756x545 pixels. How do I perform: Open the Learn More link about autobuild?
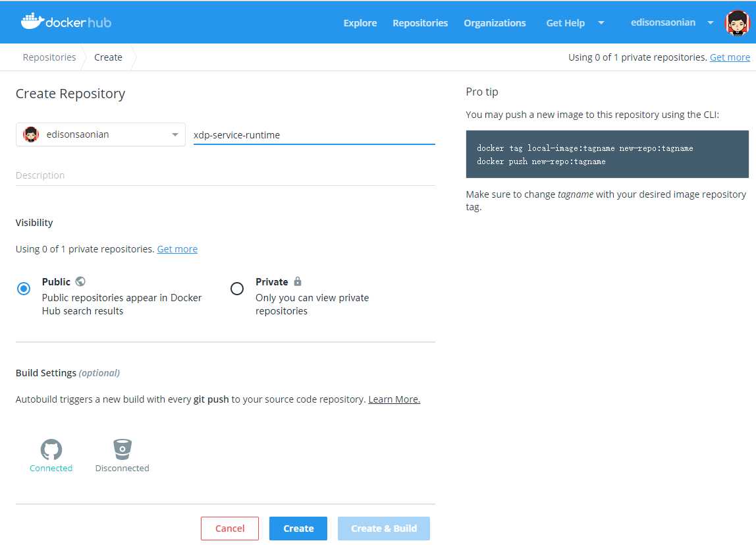pos(394,399)
